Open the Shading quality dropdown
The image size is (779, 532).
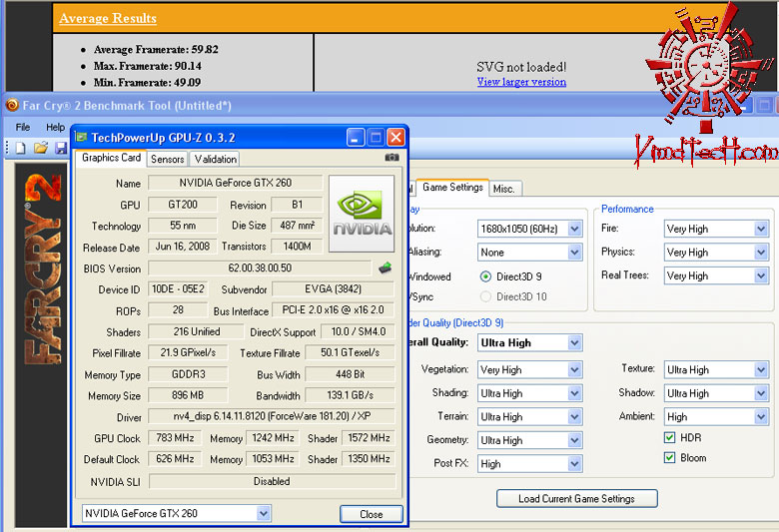coord(529,393)
